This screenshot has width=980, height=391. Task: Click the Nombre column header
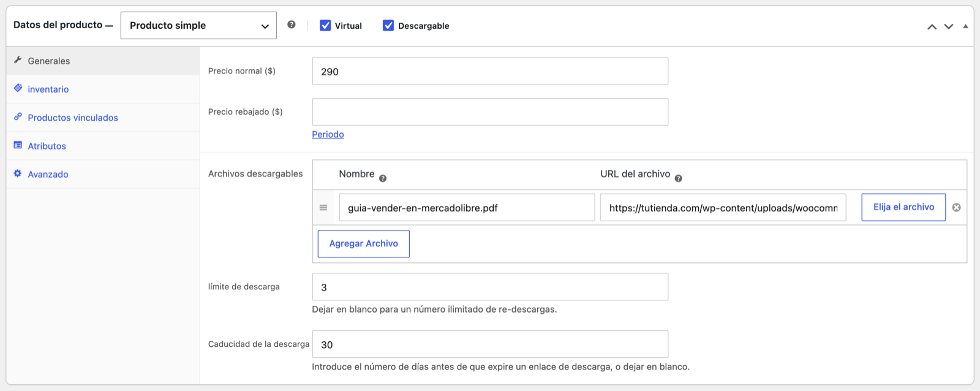click(x=356, y=174)
